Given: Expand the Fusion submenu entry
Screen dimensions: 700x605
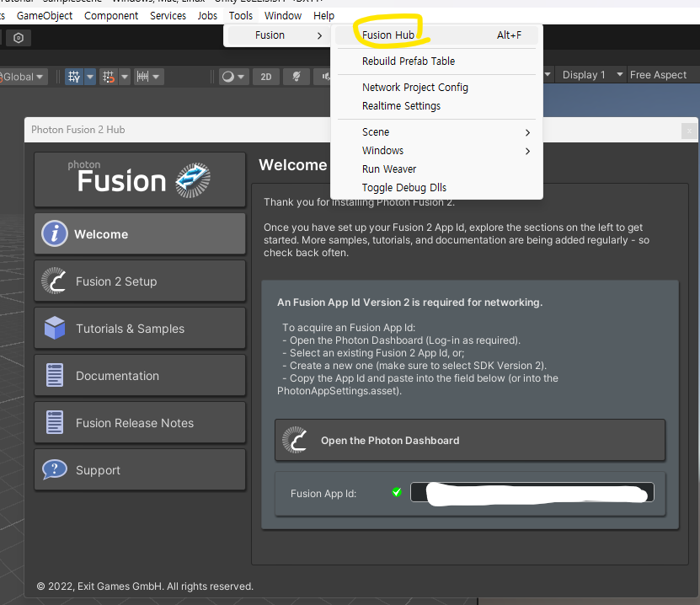Looking at the screenshot, I should [x=277, y=35].
